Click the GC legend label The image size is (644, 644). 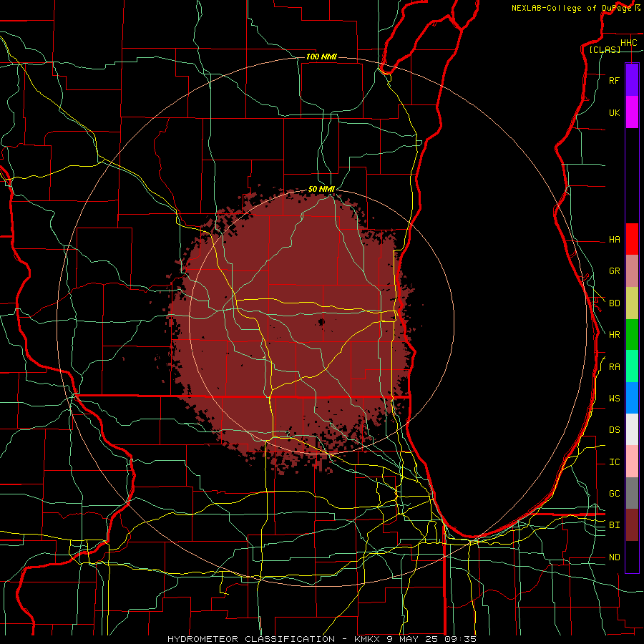pyautogui.click(x=614, y=494)
